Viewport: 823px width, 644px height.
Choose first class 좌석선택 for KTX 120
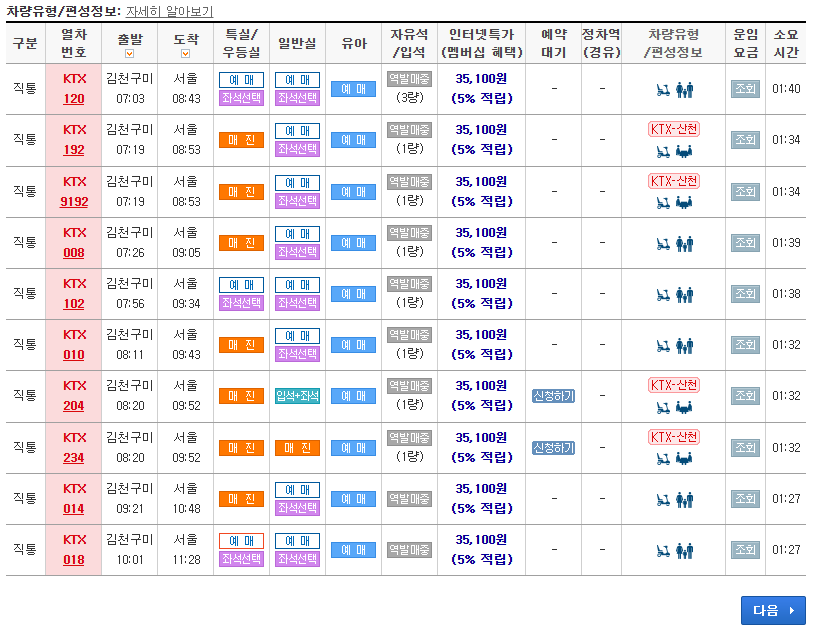(x=241, y=98)
